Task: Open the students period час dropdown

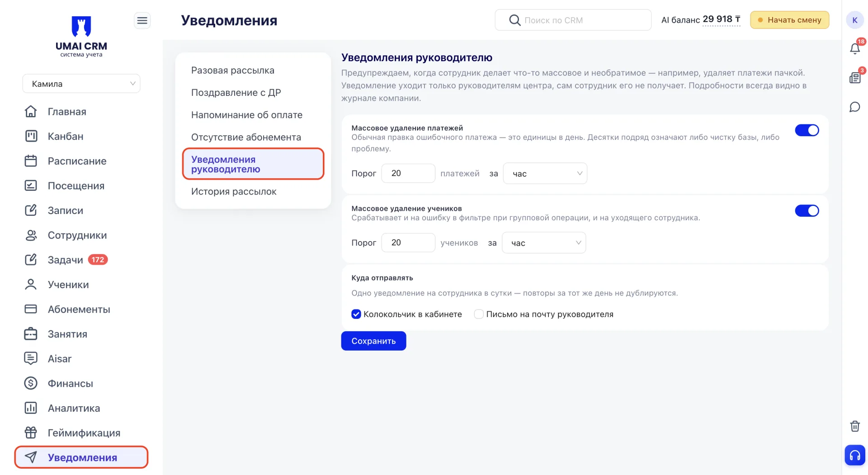Action: click(544, 243)
